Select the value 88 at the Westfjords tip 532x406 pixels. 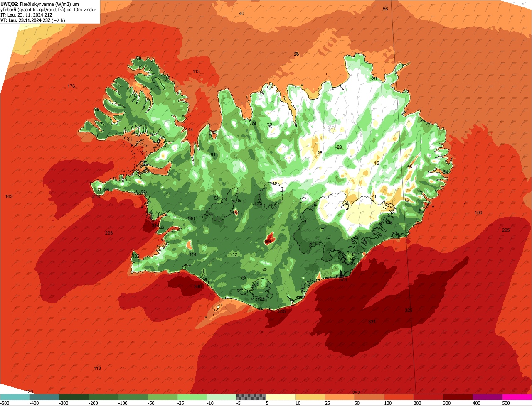[138, 58]
